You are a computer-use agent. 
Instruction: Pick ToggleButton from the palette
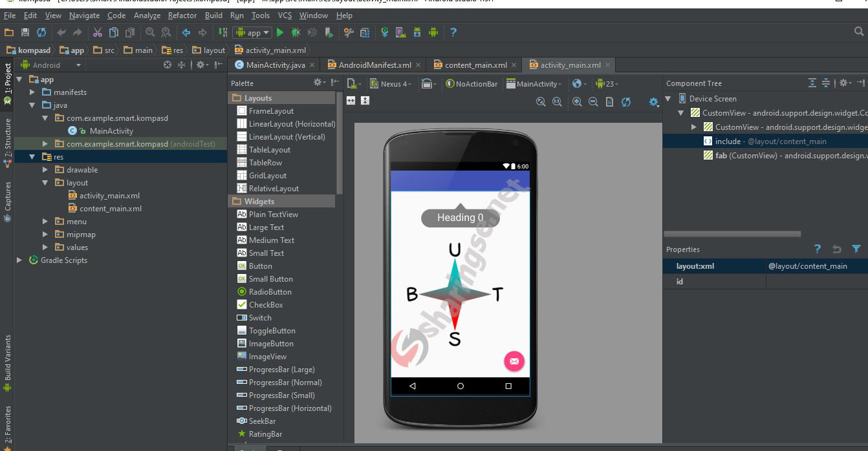(272, 331)
